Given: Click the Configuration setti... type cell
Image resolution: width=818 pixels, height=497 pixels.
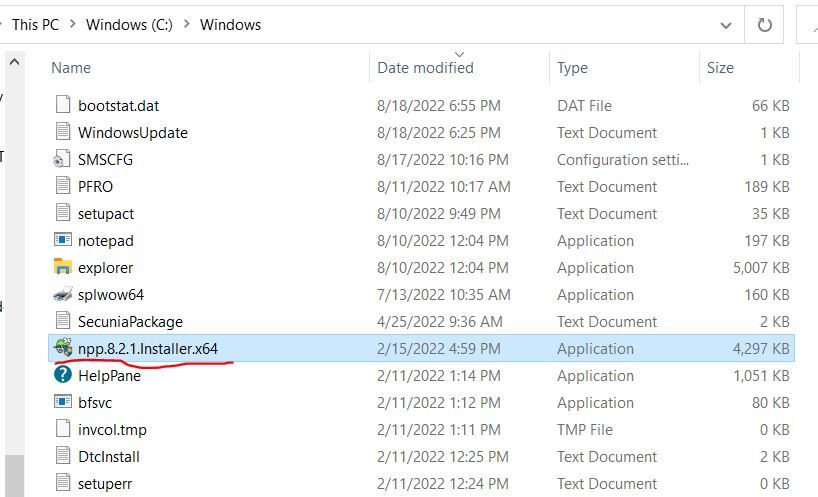Looking at the screenshot, I should click(x=623, y=160).
